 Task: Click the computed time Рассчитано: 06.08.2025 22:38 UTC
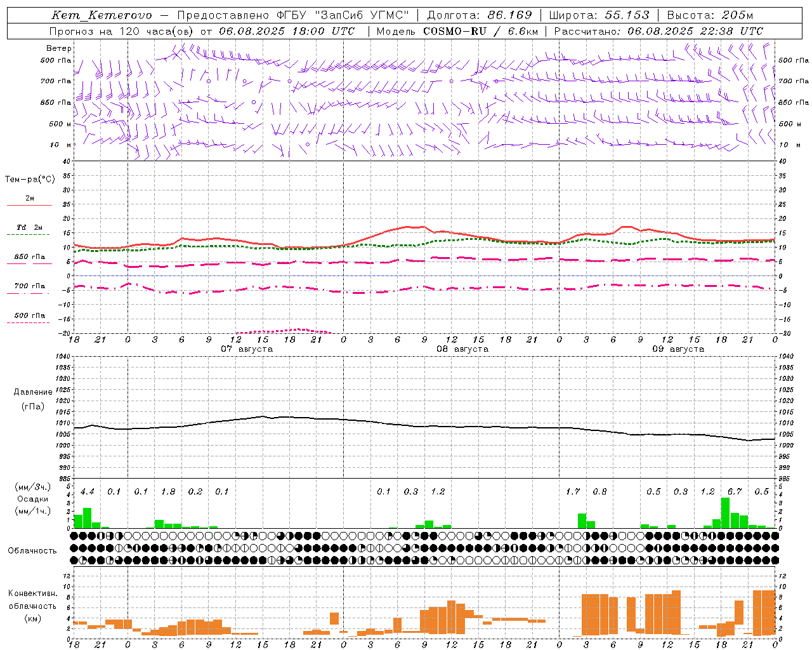pyautogui.click(x=658, y=31)
